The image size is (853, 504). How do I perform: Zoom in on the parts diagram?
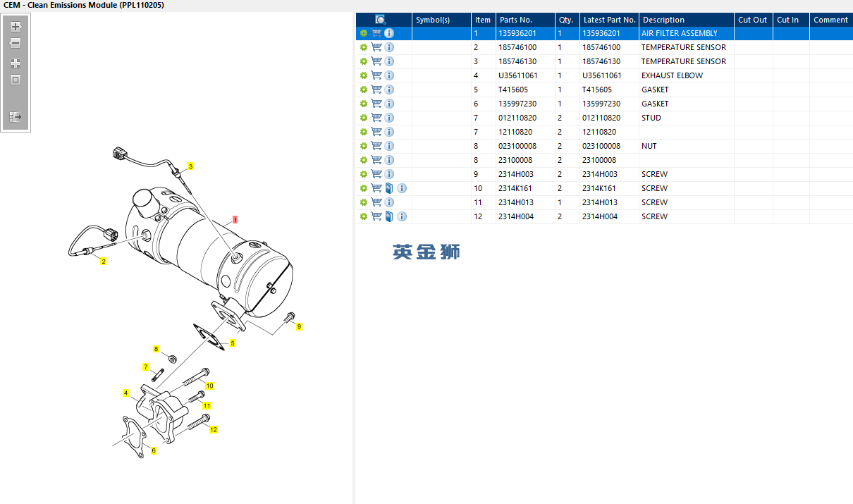tap(16, 27)
